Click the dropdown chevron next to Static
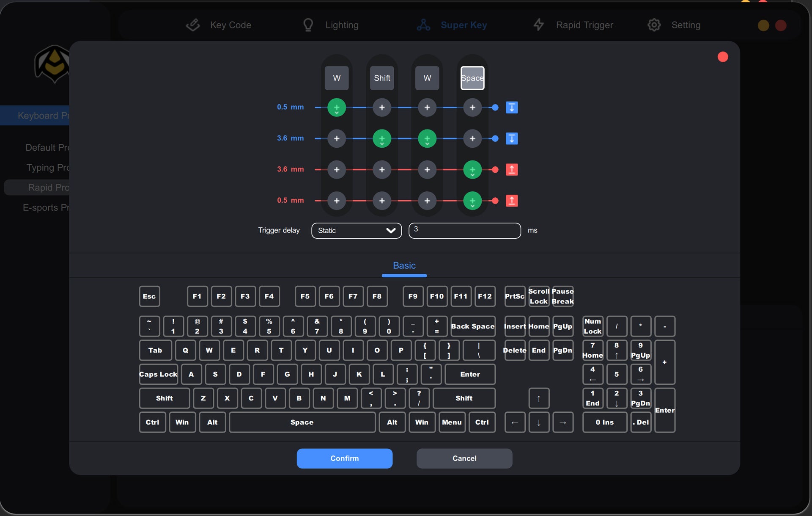This screenshot has height=516, width=812. (x=391, y=231)
